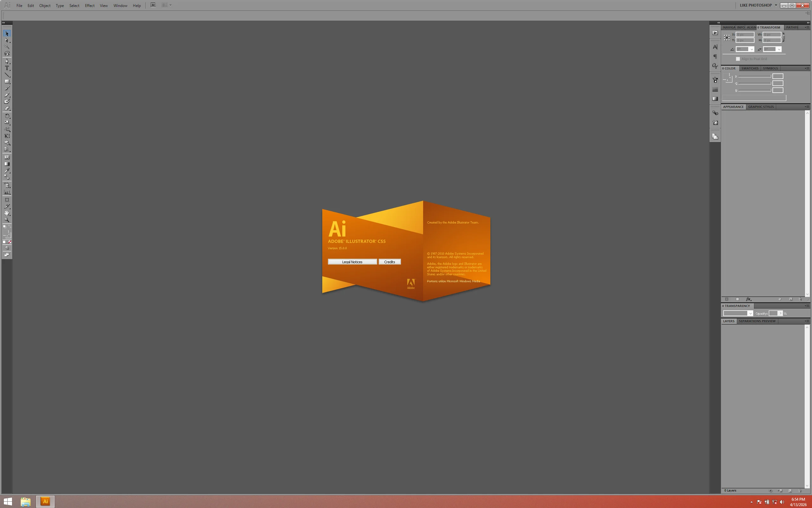
Task: Select the Scale tool
Action: [7, 123]
